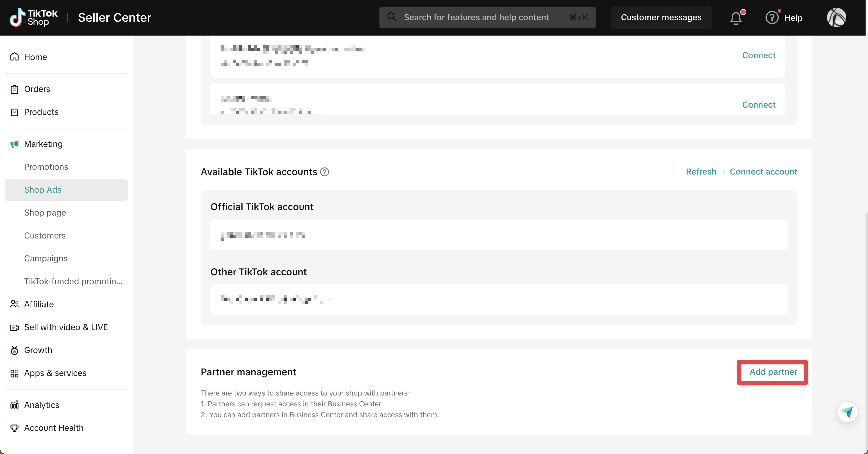The image size is (868, 454).
Task: Select Shop page in the sidebar
Action: pyautogui.click(x=45, y=213)
